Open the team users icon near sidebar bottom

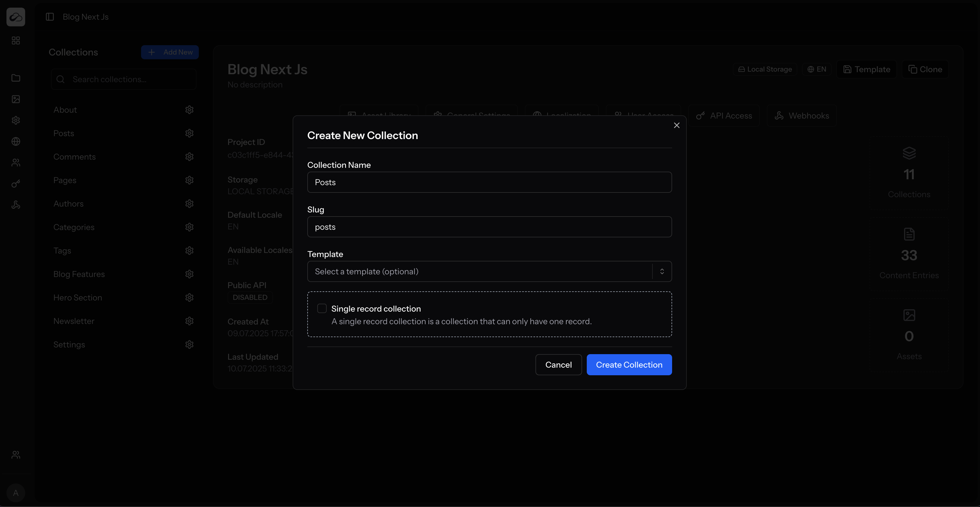point(16,455)
